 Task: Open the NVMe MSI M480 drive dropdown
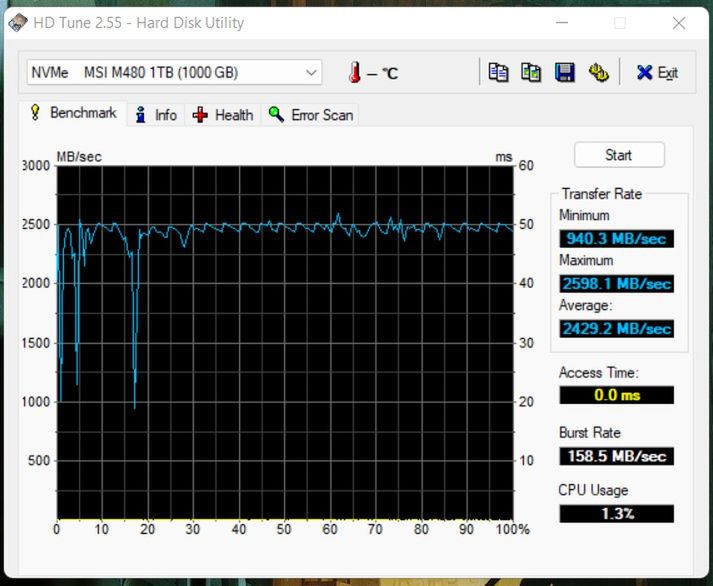point(174,72)
